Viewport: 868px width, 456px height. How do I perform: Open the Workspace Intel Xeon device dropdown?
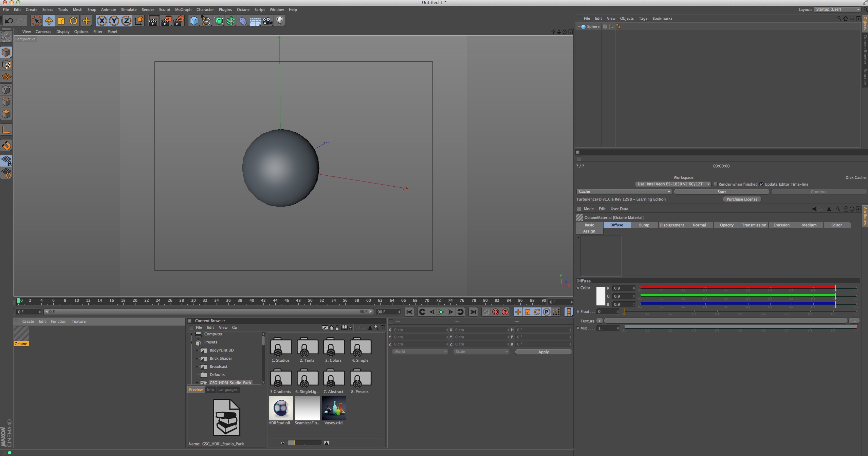click(673, 184)
